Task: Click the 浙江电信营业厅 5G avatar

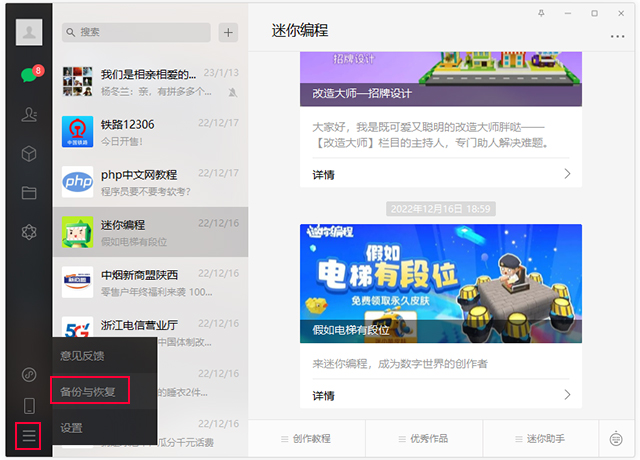Action: coord(78,328)
